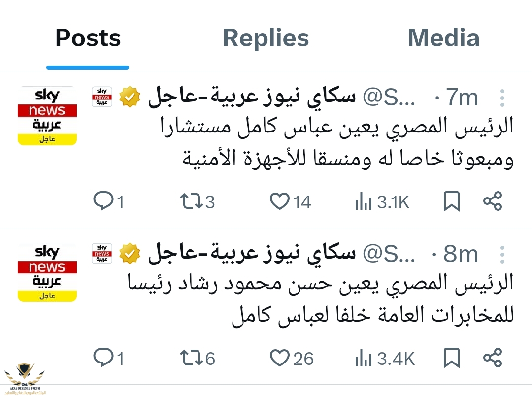This screenshot has width=532, height=396.
Task: Share the 7m-old Sky News post
Action: click(x=492, y=201)
